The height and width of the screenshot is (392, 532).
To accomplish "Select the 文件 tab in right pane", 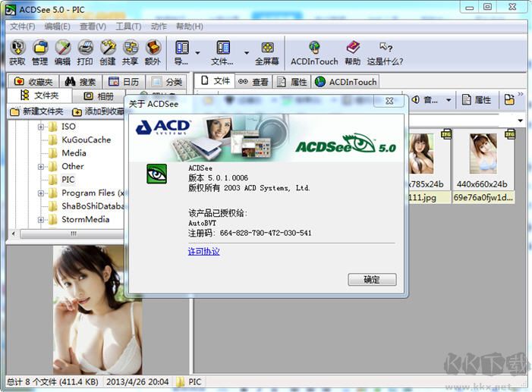I will coord(215,81).
